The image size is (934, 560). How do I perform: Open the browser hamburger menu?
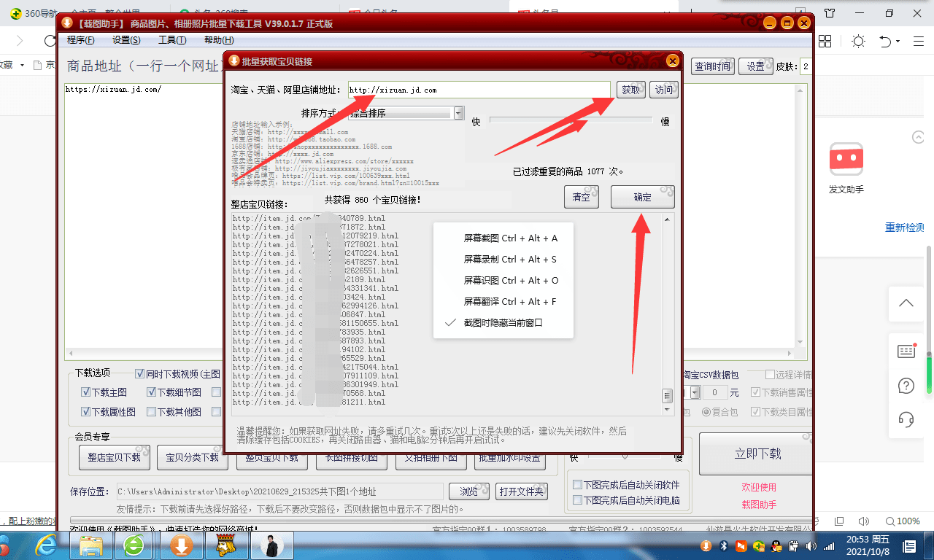pos(919,41)
